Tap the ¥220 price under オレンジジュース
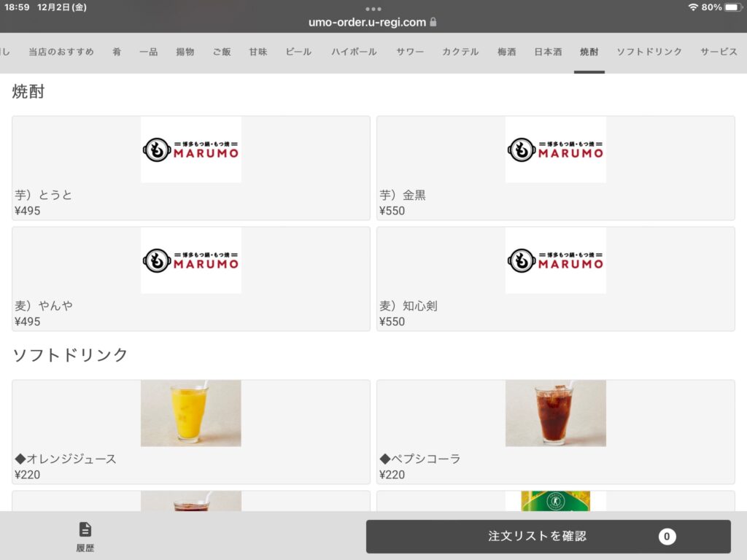Image resolution: width=747 pixels, height=560 pixels. [27, 475]
